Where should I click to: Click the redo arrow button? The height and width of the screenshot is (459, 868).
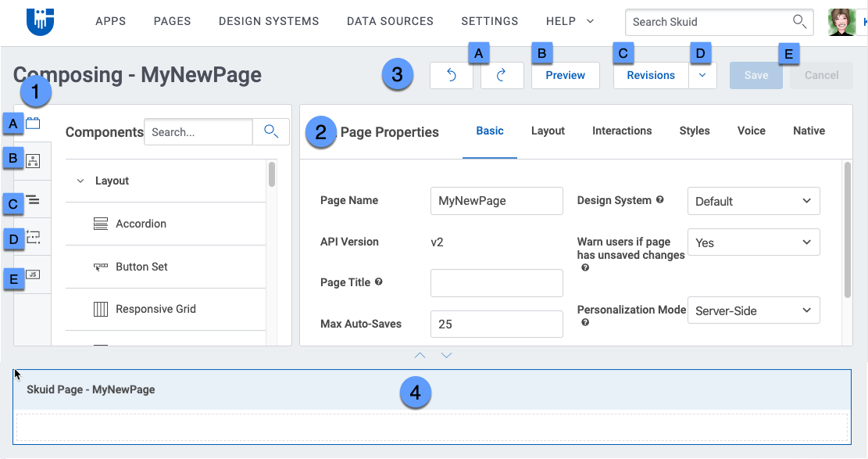tap(502, 75)
